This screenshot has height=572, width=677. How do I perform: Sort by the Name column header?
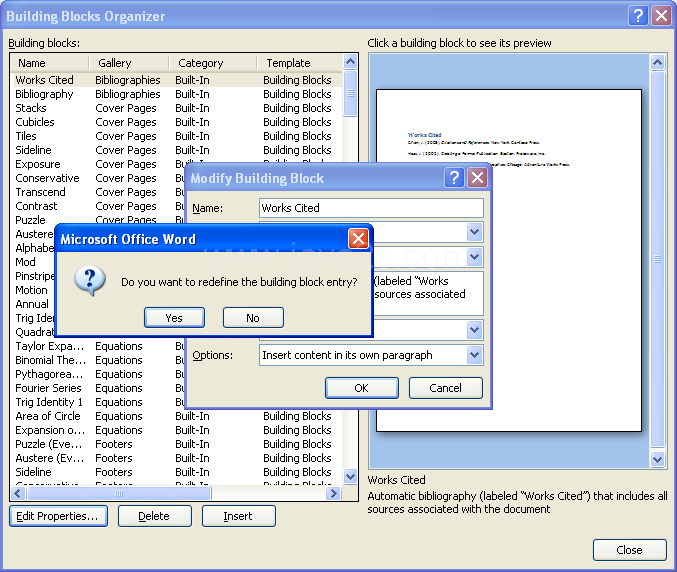pos(49,63)
